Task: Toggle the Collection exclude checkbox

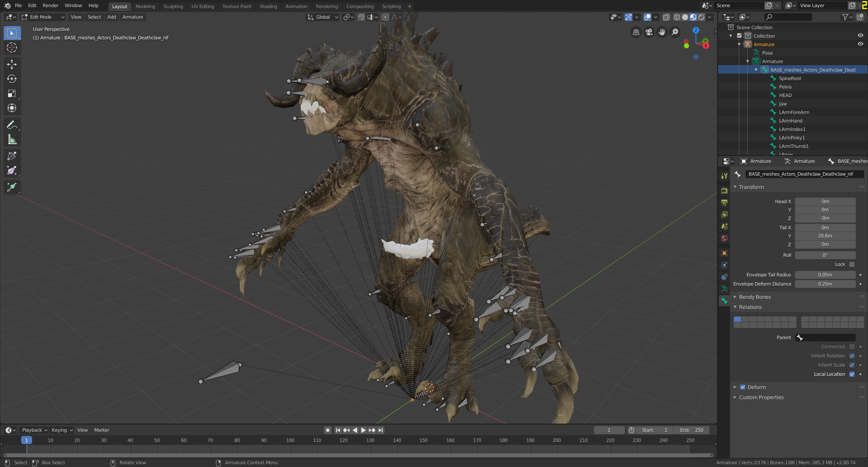Action: [740, 36]
